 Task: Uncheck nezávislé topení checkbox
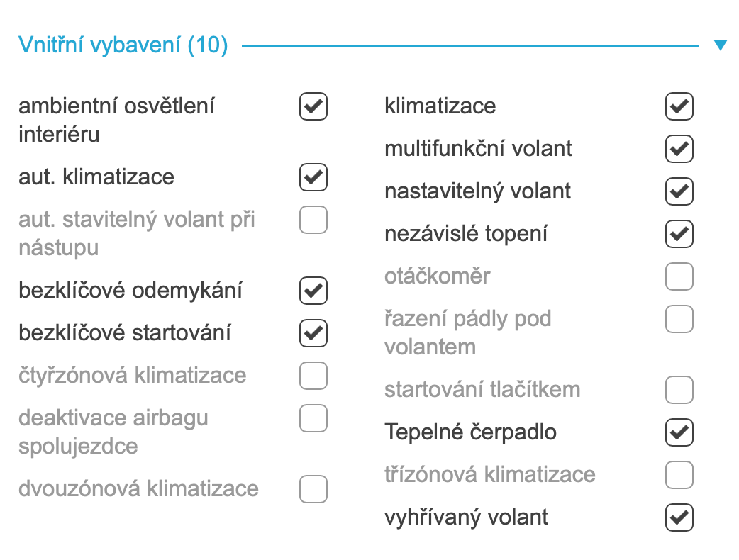[x=679, y=234]
